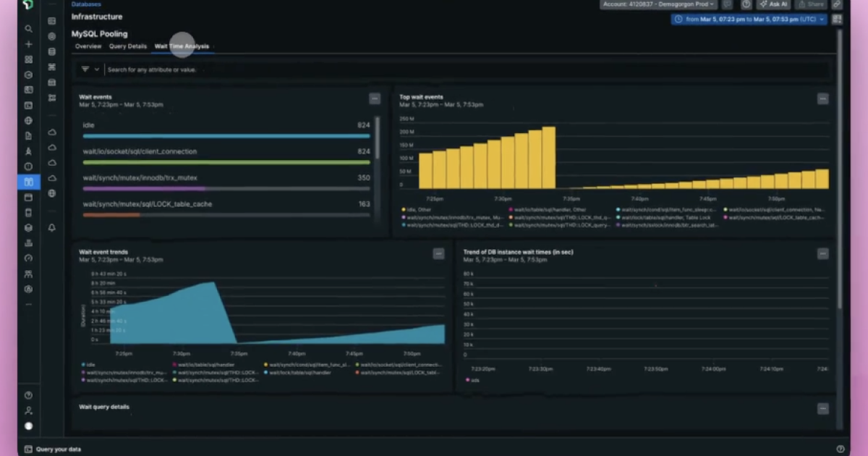Open the document logs sidebar icon
The image size is (868, 456).
29,135
